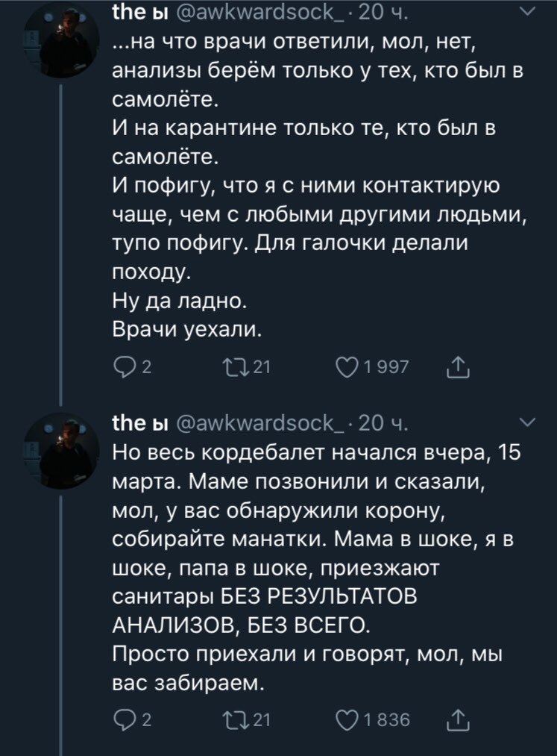Open options chevron on the "Врачи уехали" tweet
Viewport: 557px width, 756px height.
click(x=525, y=12)
